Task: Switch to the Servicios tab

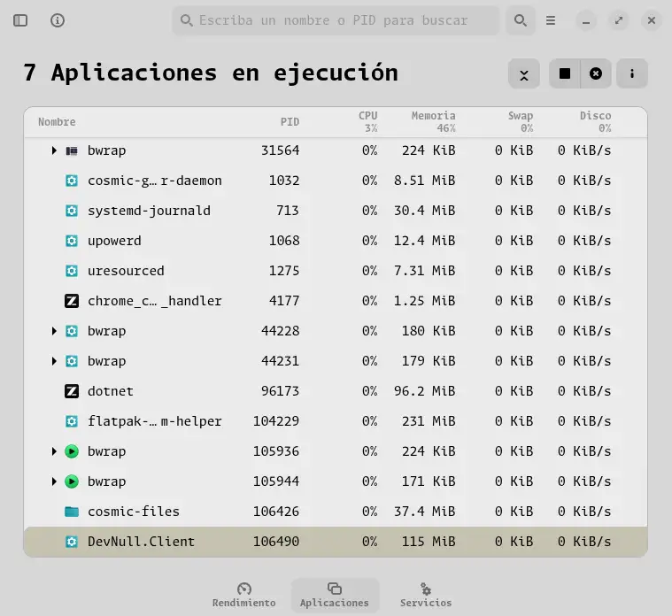Action: pos(426,595)
